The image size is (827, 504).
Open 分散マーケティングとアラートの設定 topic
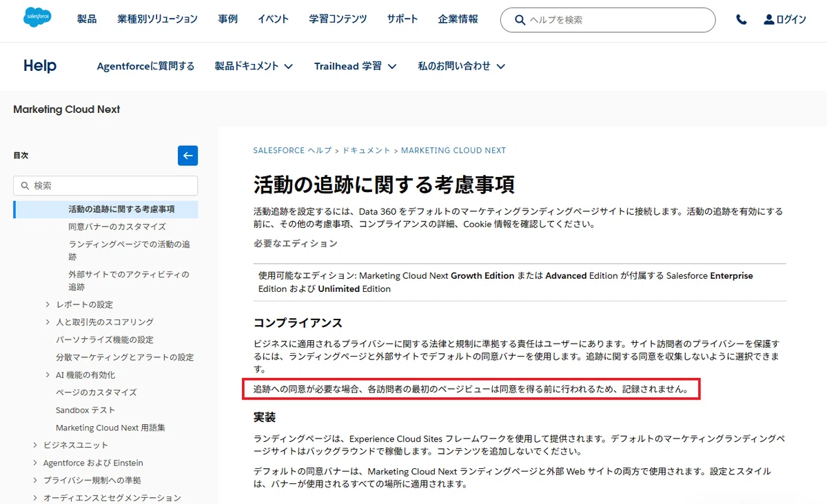[x=125, y=357]
